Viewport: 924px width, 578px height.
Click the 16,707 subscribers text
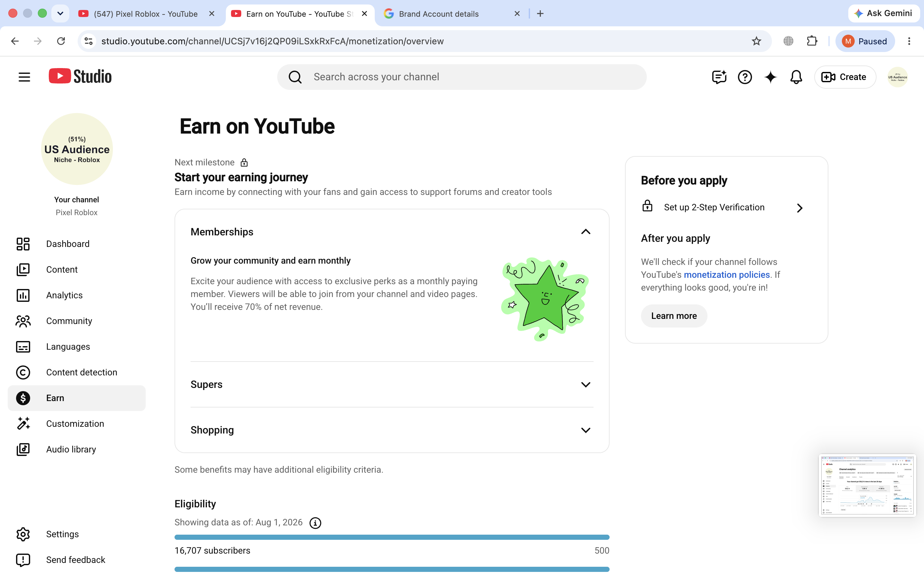pyautogui.click(x=212, y=550)
